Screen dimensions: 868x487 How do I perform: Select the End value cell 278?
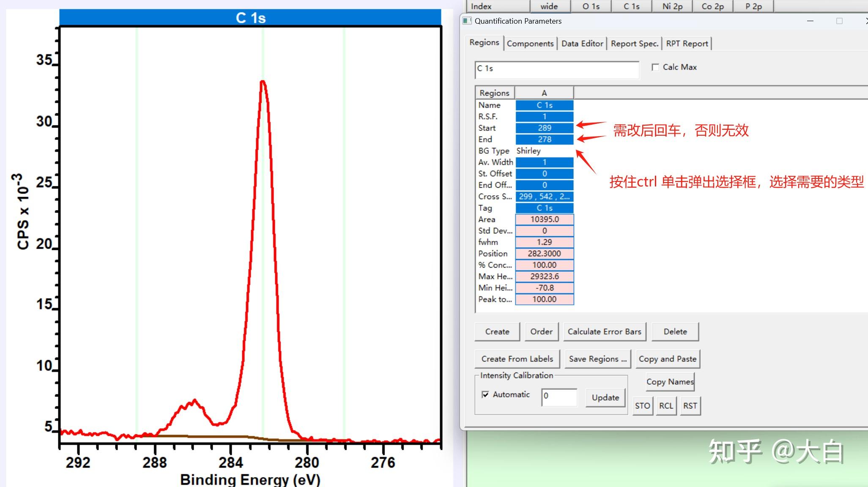click(x=544, y=140)
